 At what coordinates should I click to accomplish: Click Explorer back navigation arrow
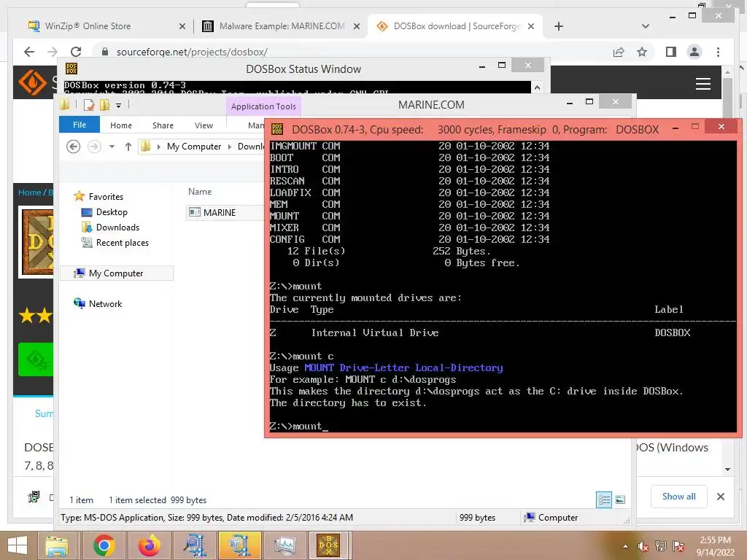point(73,146)
